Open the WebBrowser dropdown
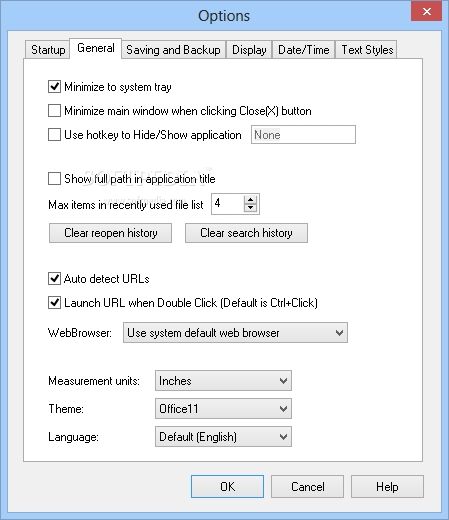 tap(235, 332)
